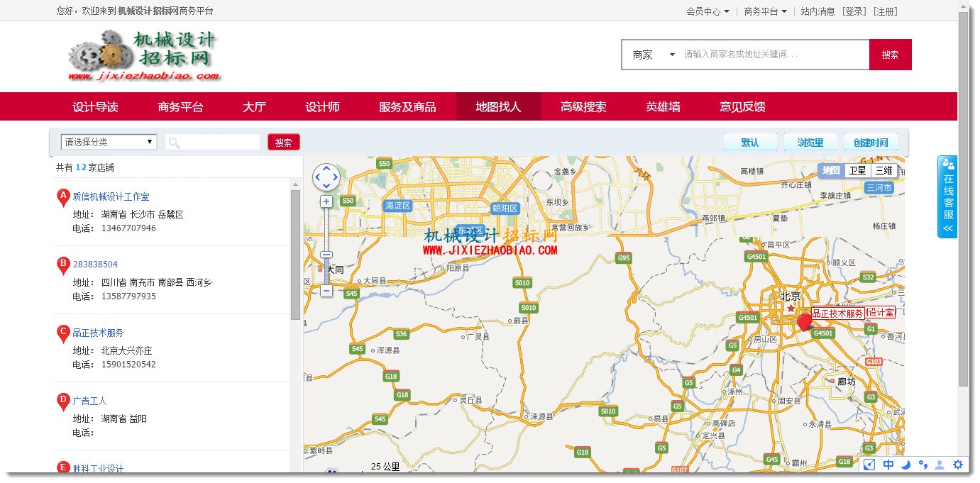Pan the map left with compass arrow
980x483 pixels.
tap(318, 177)
